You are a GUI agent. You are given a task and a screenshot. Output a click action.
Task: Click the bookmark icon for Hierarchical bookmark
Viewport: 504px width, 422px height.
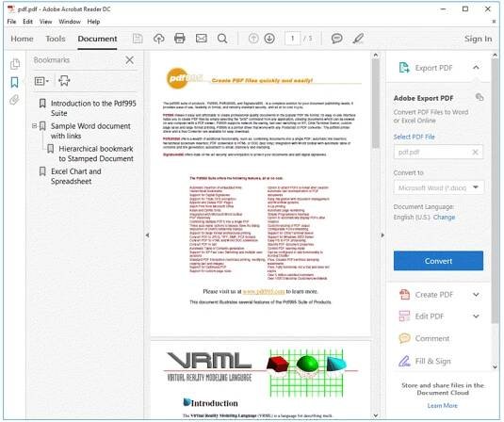pos(51,149)
